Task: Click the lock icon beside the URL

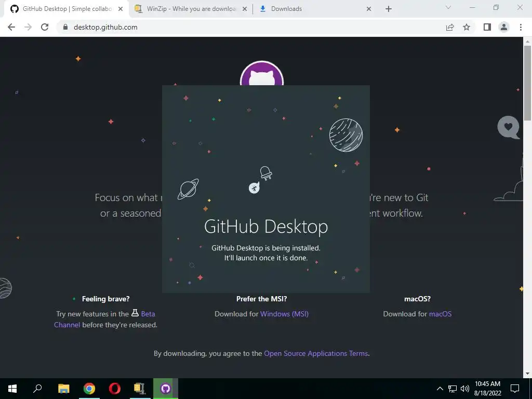Action: tap(65, 27)
